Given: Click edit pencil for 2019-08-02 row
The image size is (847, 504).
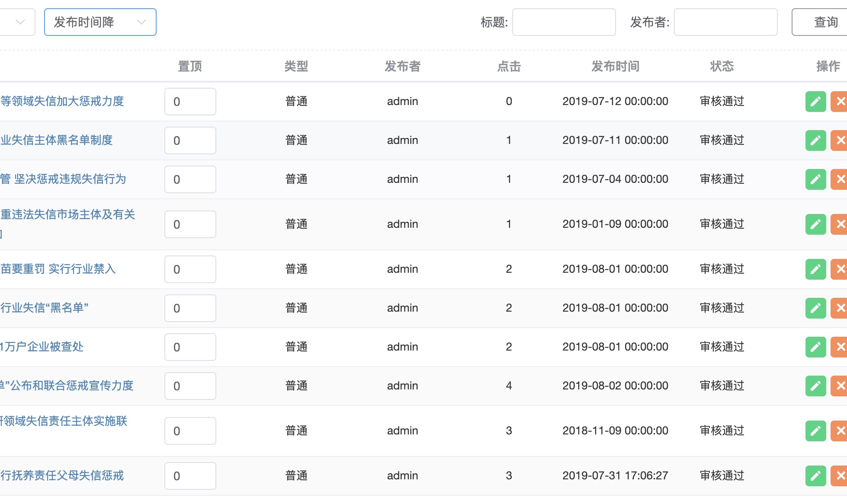Looking at the screenshot, I should pos(815,386).
